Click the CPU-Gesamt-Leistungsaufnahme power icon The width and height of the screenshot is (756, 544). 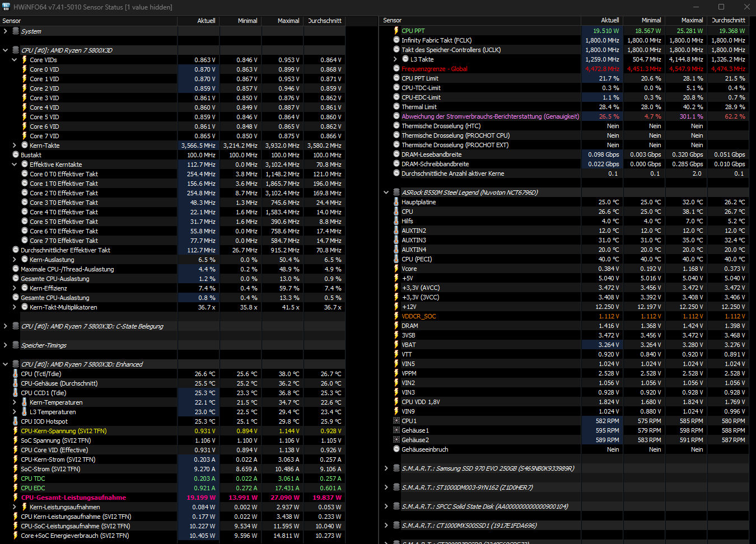[x=16, y=498]
